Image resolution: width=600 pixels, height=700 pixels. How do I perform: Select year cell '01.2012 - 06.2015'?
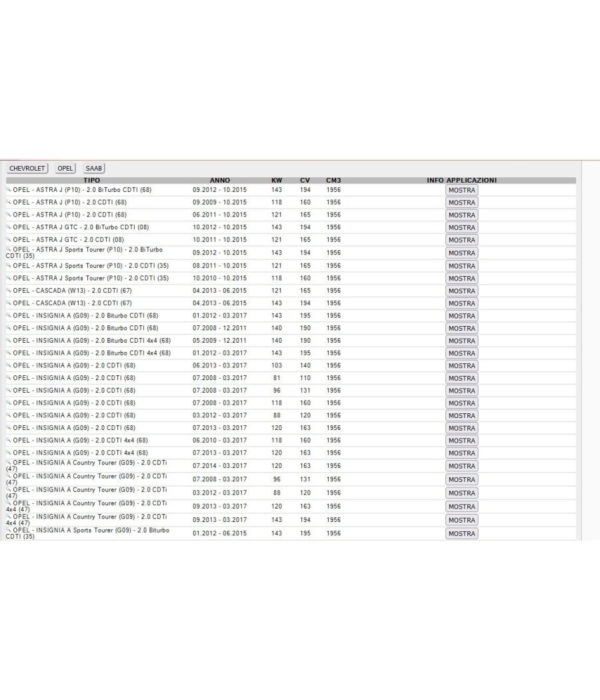219,533
